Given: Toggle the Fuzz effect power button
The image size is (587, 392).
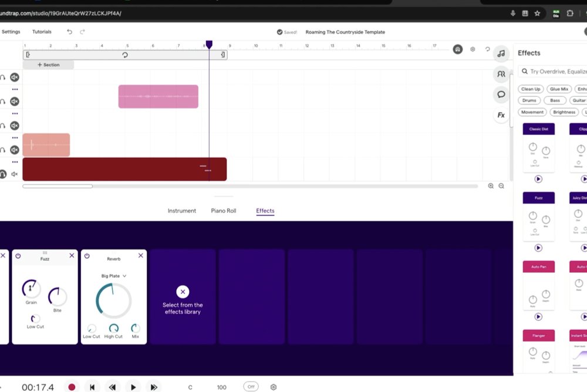Looking at the screenshot, I should pos(18,256).
